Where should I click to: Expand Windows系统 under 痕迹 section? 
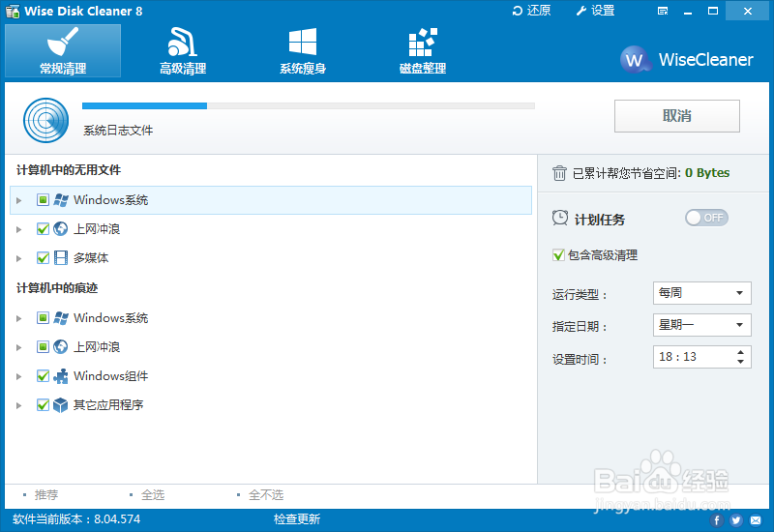click(18, 318)
